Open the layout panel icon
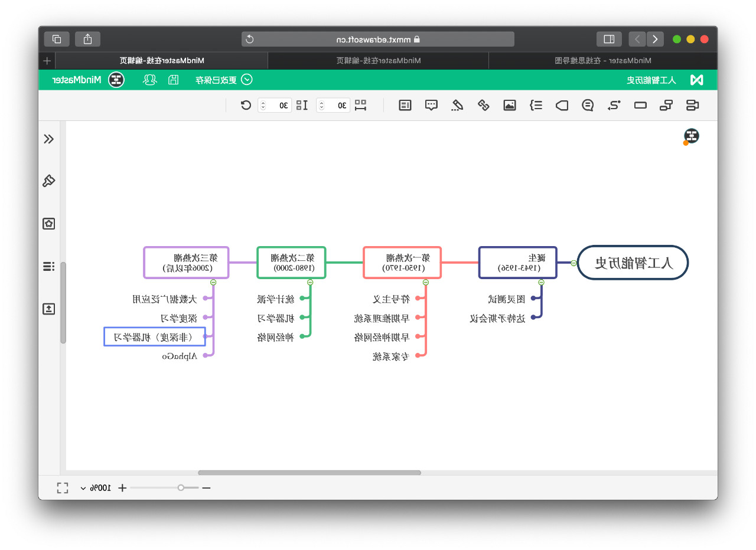Image resolution: width=756 pixels, height=550 pixels. point(405,106)
